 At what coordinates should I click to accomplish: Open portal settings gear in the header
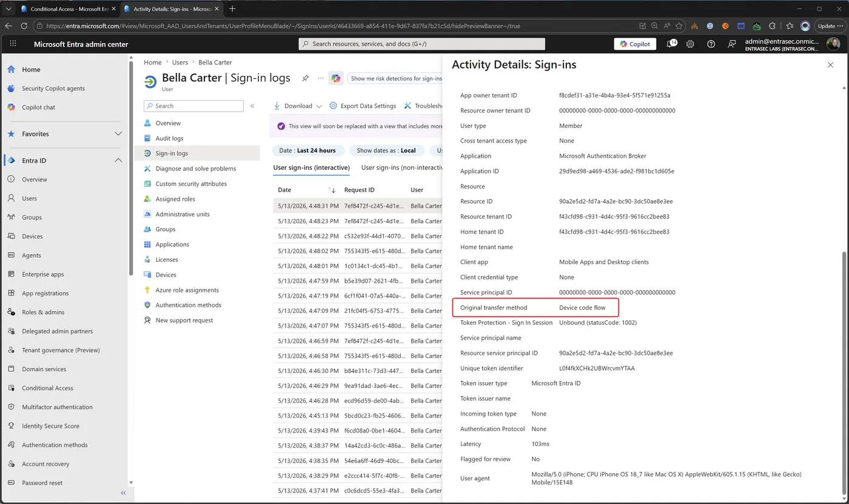click(690, 44)
